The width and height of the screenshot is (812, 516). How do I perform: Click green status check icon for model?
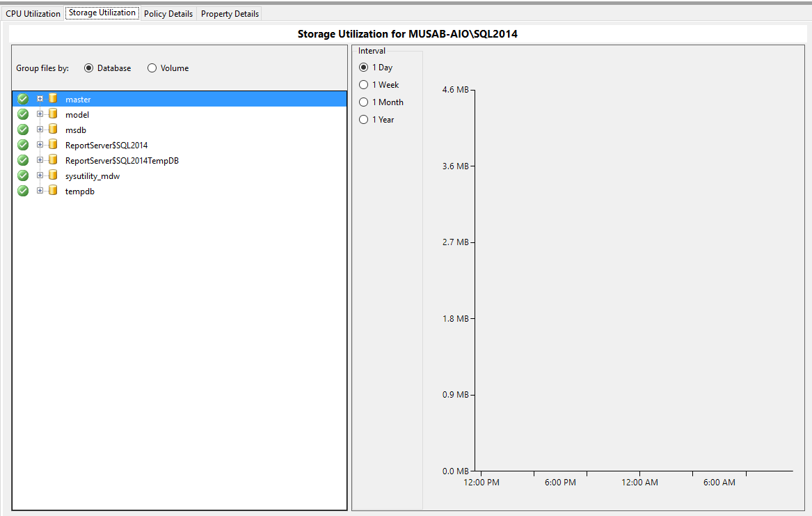coord(23,114)
